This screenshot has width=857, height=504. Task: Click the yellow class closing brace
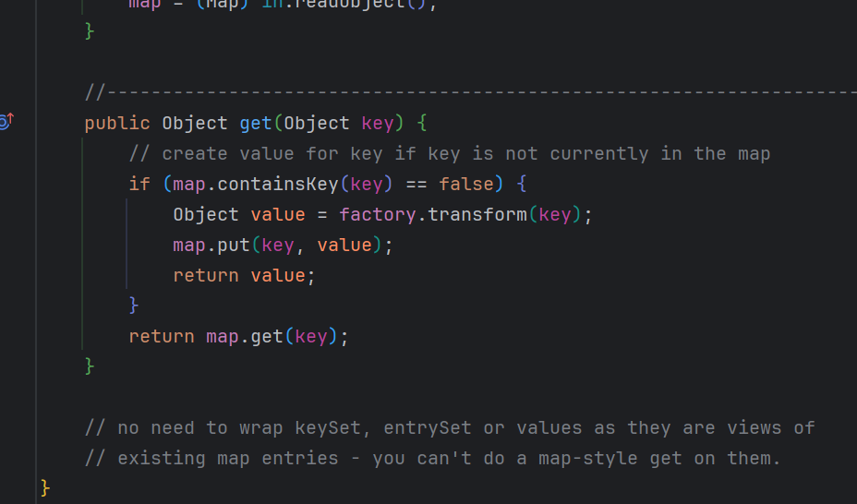(45, 487)
